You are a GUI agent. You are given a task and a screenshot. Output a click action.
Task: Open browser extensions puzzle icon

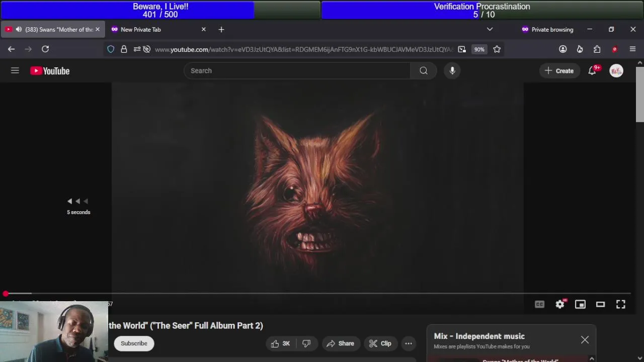597,49
